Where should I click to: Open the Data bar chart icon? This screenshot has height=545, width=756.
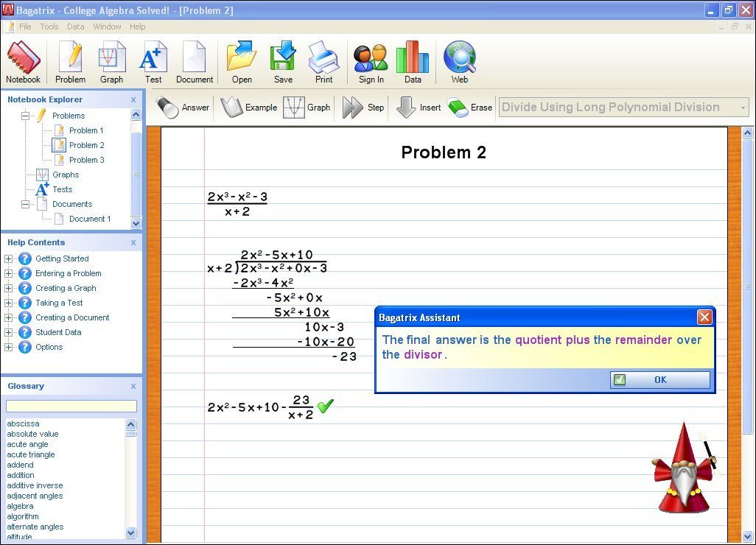pos(413,62)
